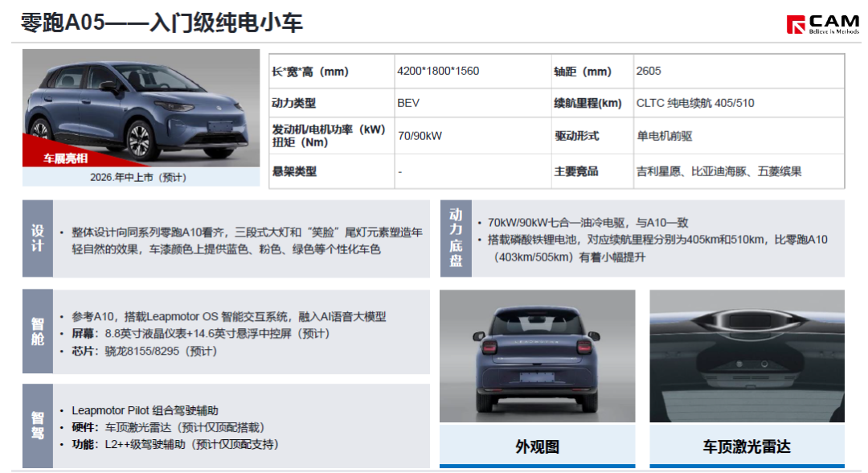Viewport: 868px width, 473px height.
Task: Select the slide title 零跑A05——入门级纯电小车
Action: [162, 23]
